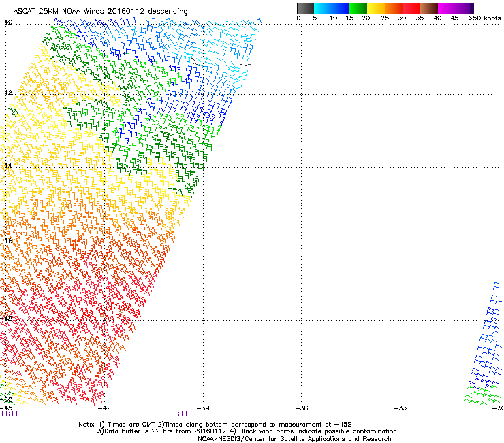Viewport: 504px width, 443px height.
Task: Click the red 30-35 knots legend swatch
Action: click(411, 8)
